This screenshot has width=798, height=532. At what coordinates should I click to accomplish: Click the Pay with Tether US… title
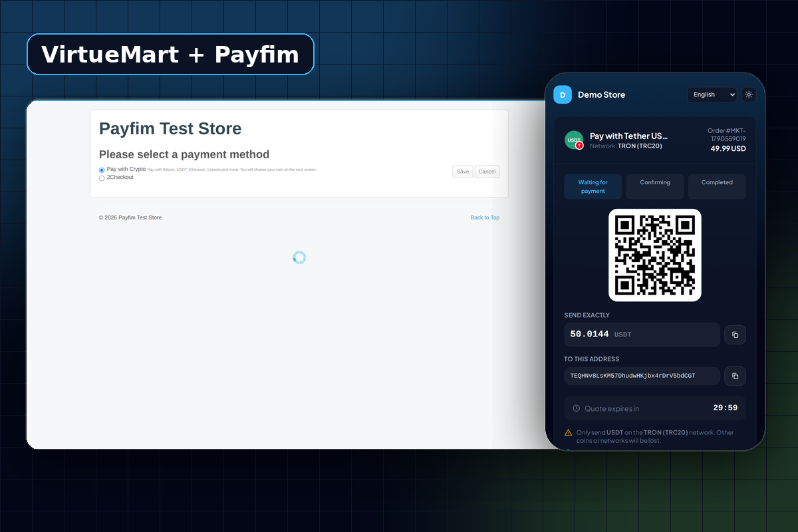(x=628, y=136)
